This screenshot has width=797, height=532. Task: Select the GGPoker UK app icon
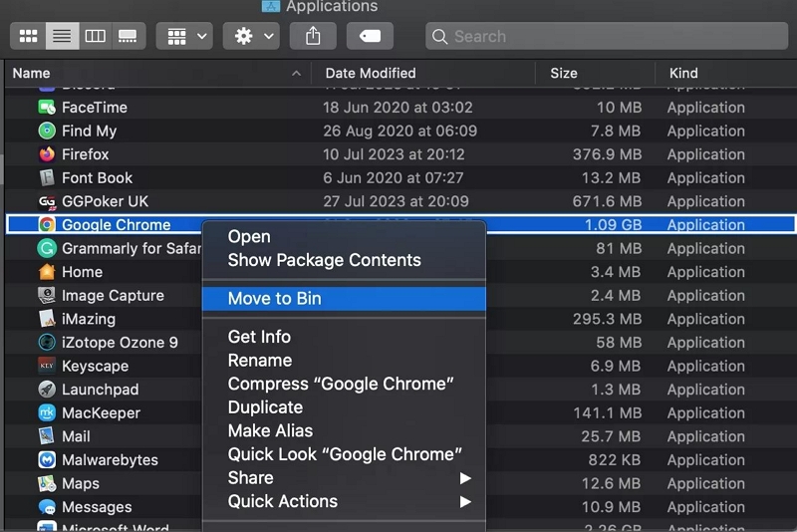(x=47, y=201)
